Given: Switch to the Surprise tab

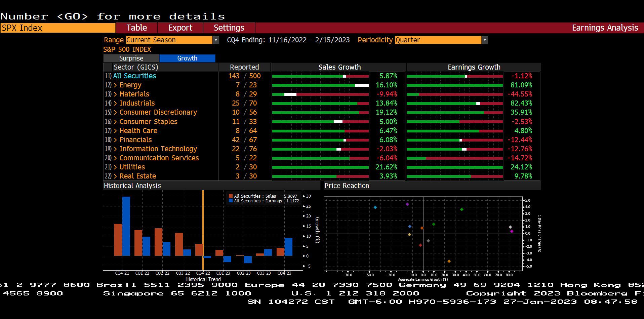Looking at the screenshot, I should tap(131, 58).
